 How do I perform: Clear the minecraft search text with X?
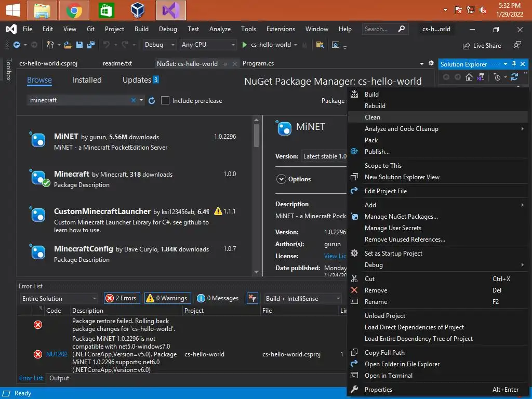(134, 100)
